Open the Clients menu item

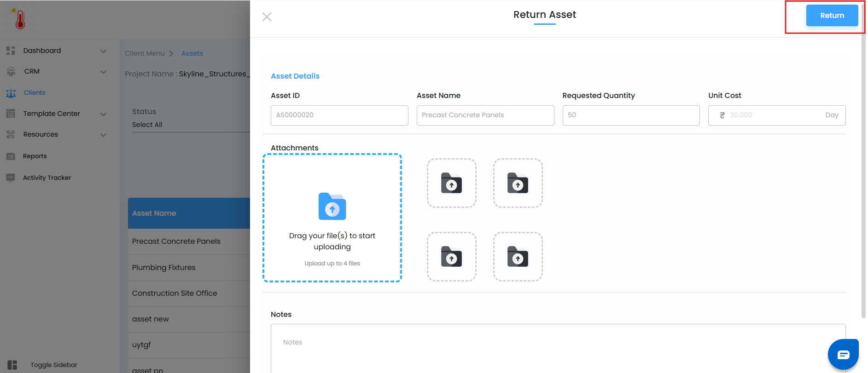point(35,92)
